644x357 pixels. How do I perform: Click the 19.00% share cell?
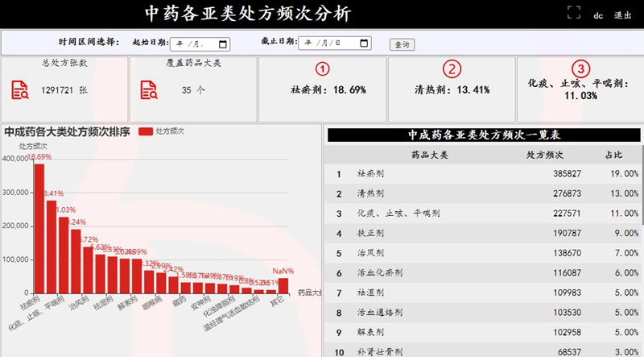(625, 174)
